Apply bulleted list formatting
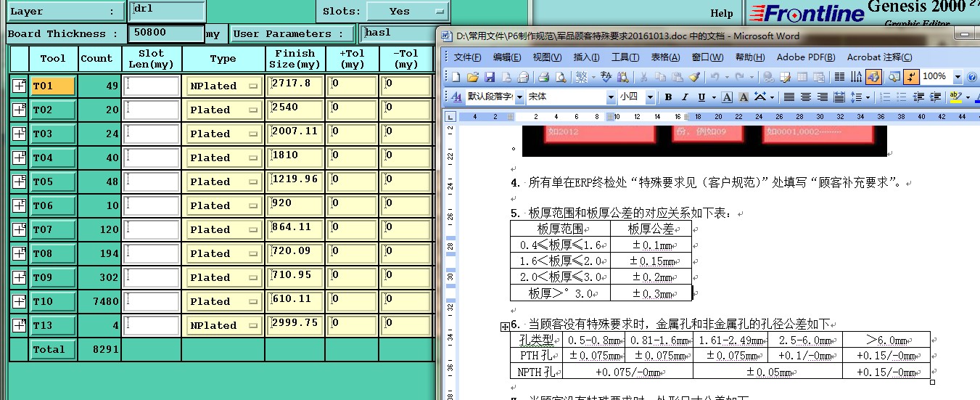The width and height of the screenshot is (980, 400). coord(902,97)
